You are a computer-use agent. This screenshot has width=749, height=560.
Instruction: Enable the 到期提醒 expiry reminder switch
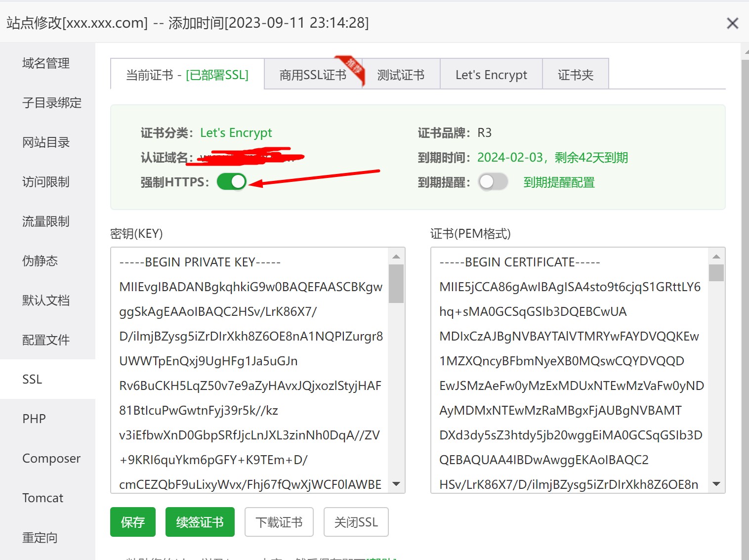tap(493, 182)
